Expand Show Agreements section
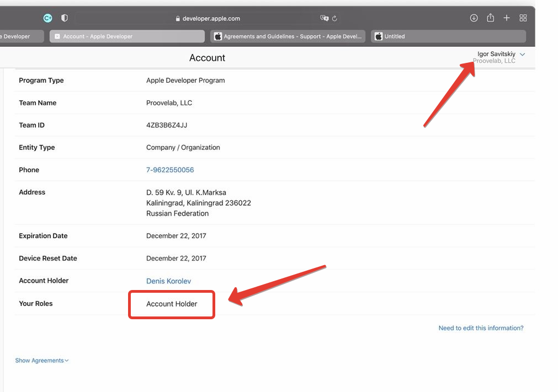Screen dimensions: 558x392 point(42,361)
